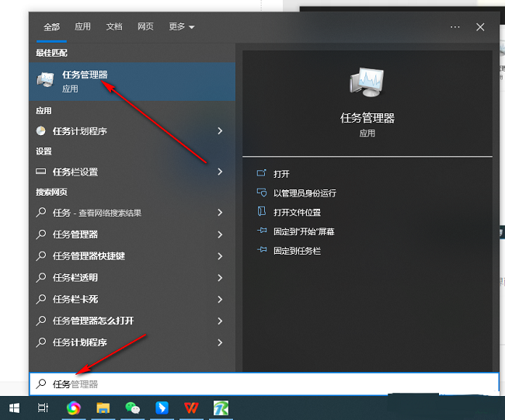Open File Explorer from the taskbar

point(103,408)
